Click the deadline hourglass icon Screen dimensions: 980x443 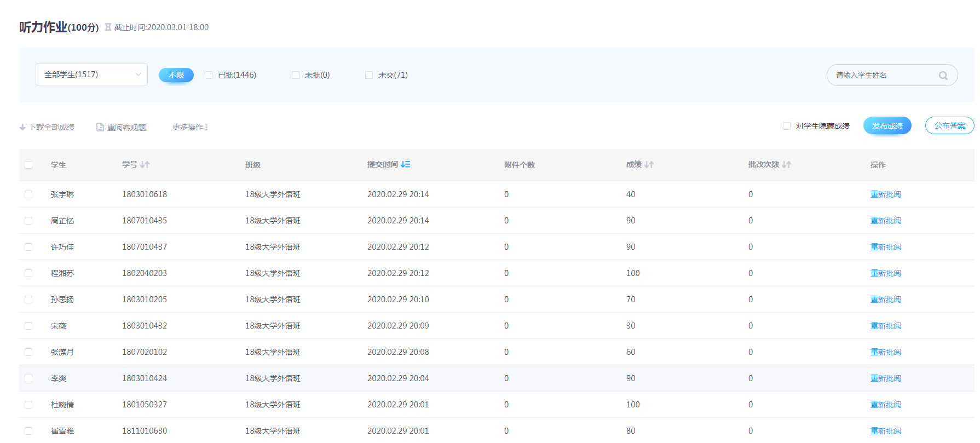point(108,27)
